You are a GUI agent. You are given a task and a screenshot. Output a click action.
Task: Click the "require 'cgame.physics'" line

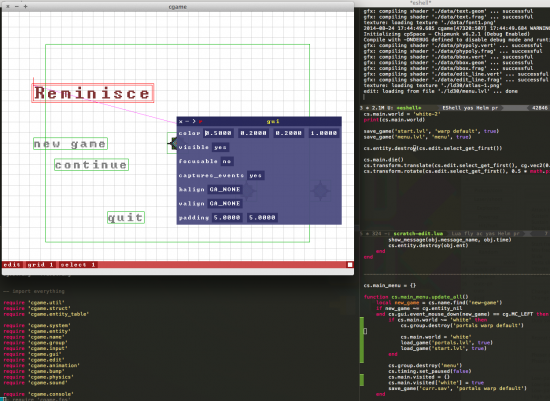tap(38, 377)
